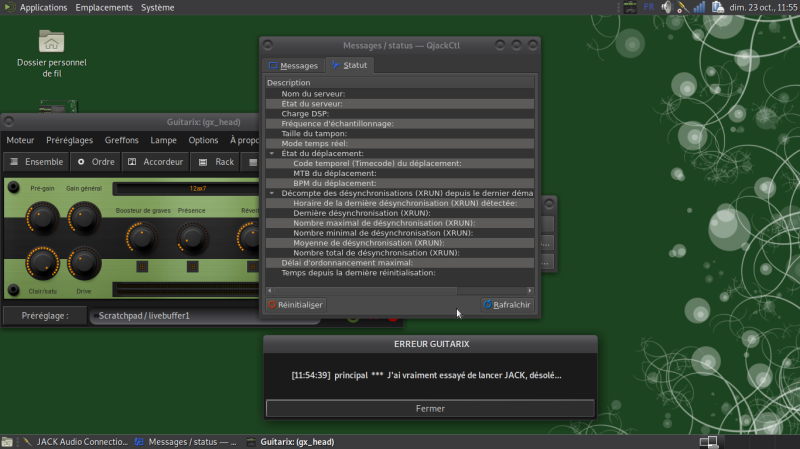Screen dimensions: 800x449
Task: Select the Taille du tampon row
Action: (x=399, y=134)
